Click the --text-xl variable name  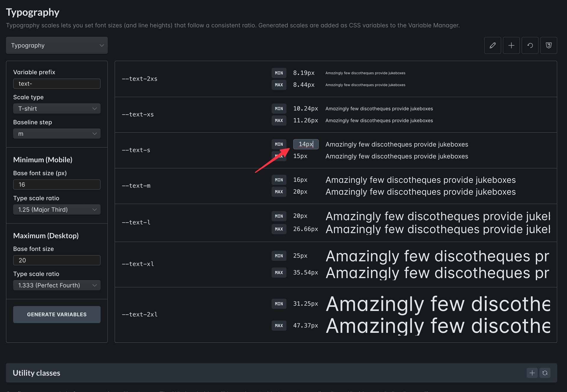click(138, 264)
